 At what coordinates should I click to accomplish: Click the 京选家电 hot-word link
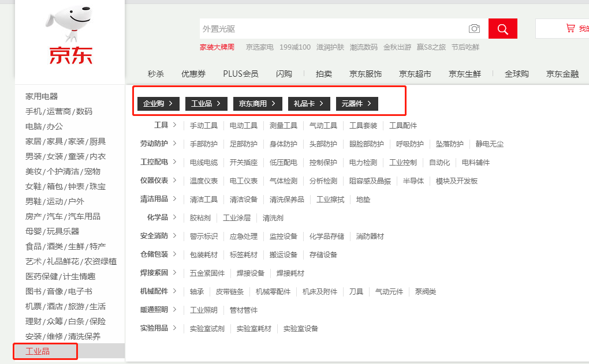tap(260, 47)
